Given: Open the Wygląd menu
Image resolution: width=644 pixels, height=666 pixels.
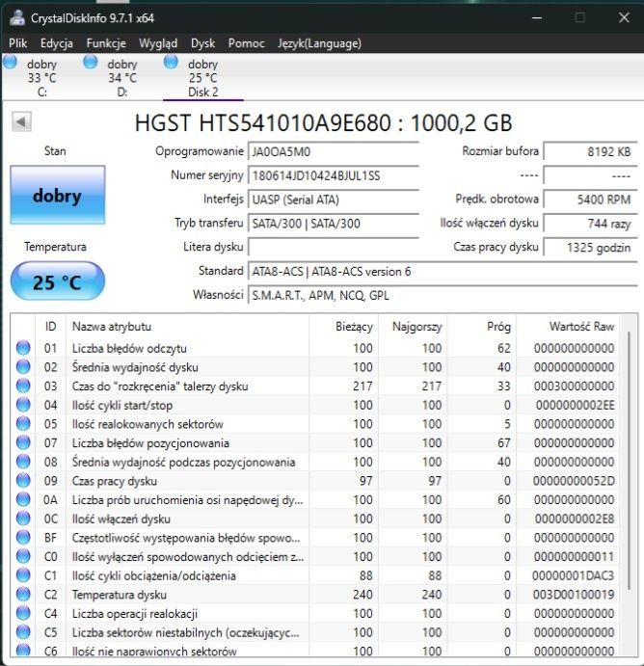Looking at the screenshot, I should pyautogui.click(x=158, y=43).
